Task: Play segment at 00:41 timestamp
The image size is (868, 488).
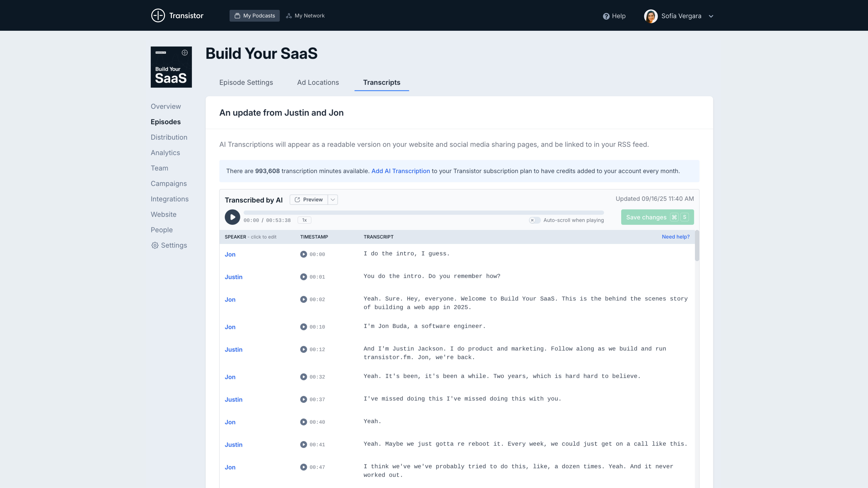Action: pos(303,445)
